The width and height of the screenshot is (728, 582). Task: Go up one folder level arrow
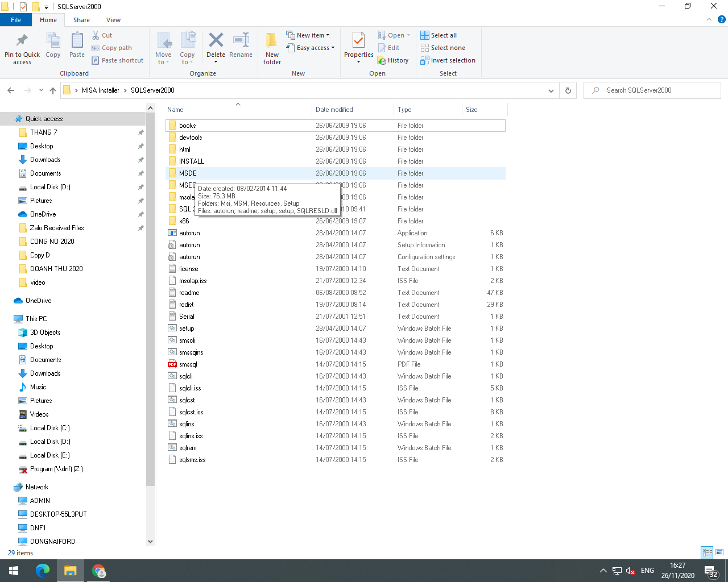[x=53, y=90]
